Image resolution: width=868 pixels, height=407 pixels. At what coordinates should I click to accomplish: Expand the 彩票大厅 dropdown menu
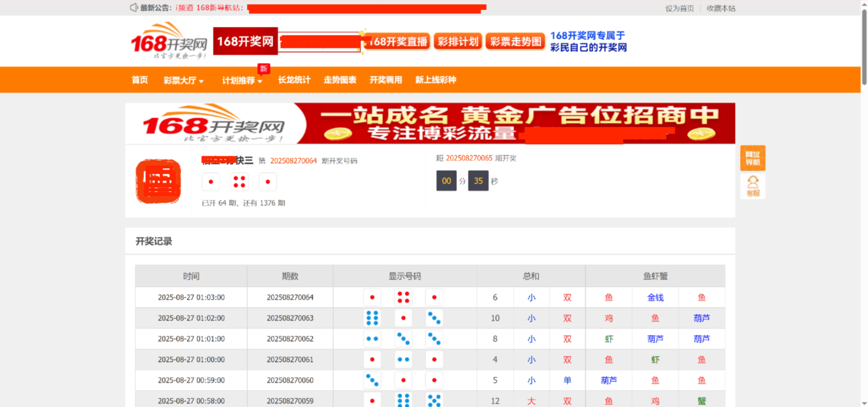(183, 80)
